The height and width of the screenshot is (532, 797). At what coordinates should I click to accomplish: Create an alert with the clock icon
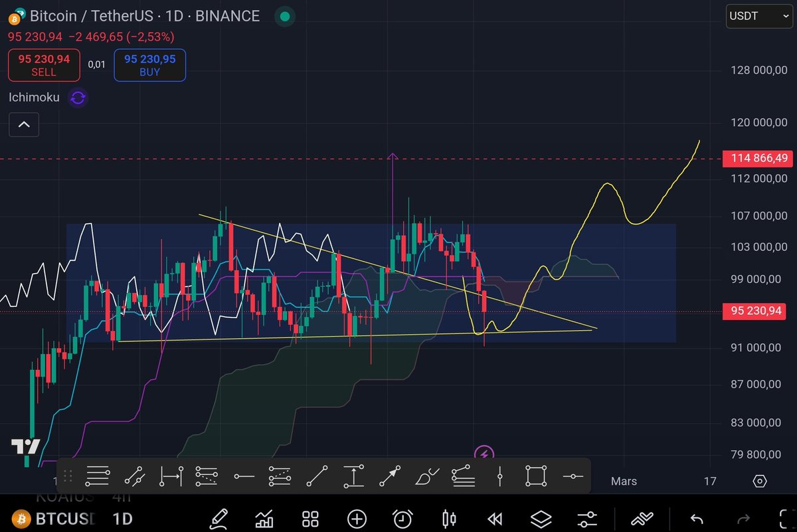pos(402,519)
